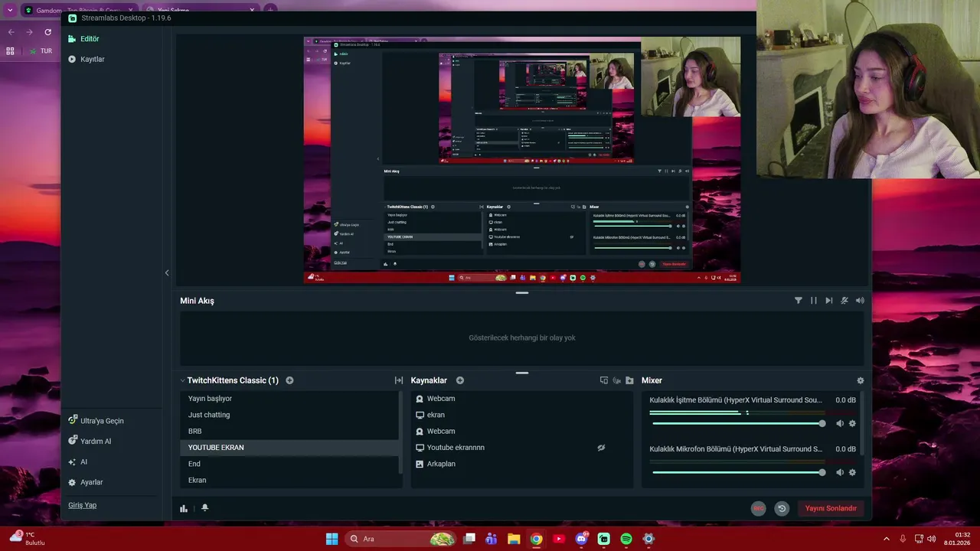
Task: Toggle visibility of the Youtube ekrannnn source
Action: (601, 448)
